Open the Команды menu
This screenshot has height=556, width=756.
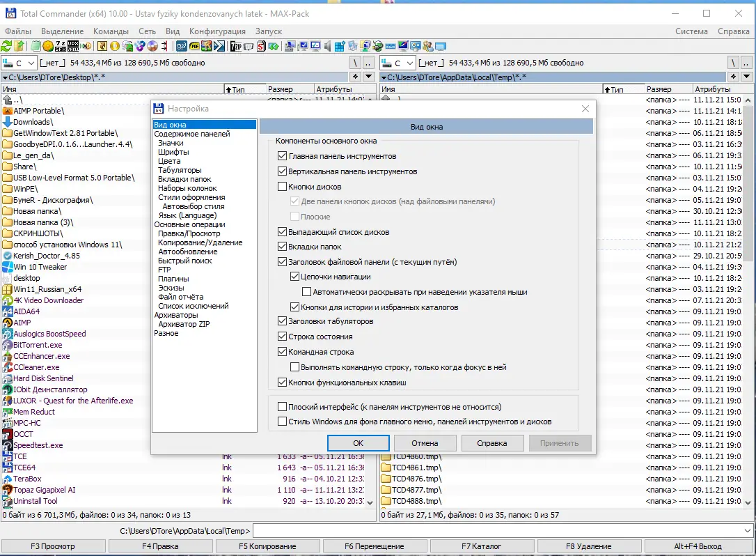[x=111, y=31]
